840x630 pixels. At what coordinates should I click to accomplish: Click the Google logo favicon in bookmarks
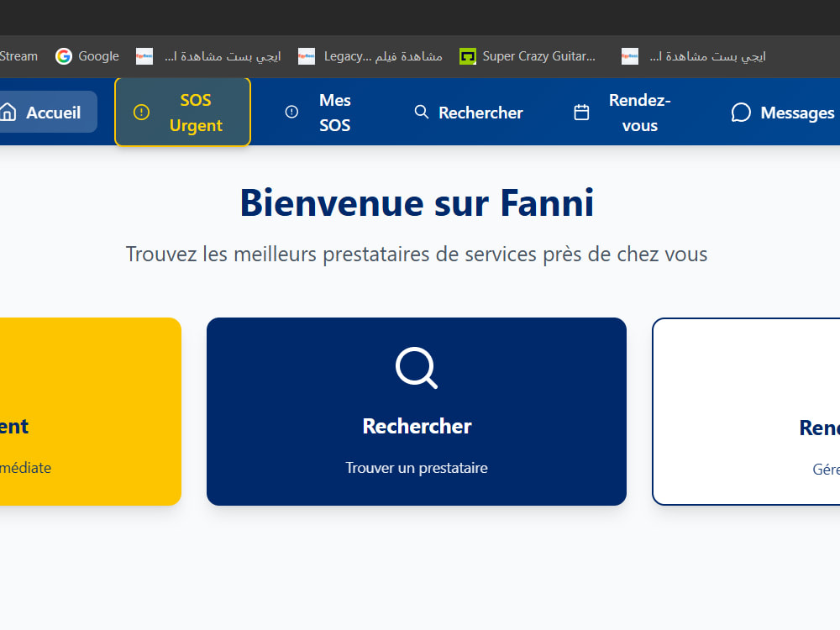(x=64, y=55)
